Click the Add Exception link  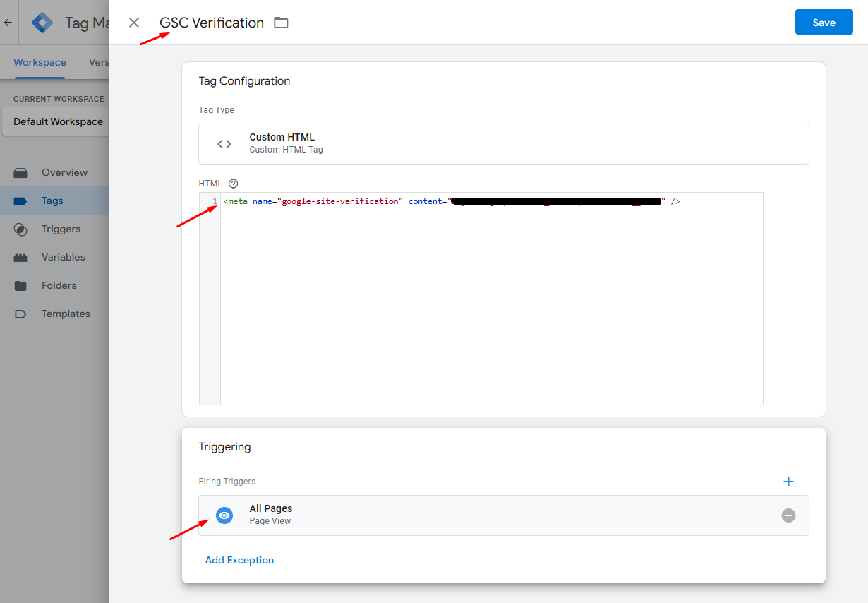pos(239,560)
